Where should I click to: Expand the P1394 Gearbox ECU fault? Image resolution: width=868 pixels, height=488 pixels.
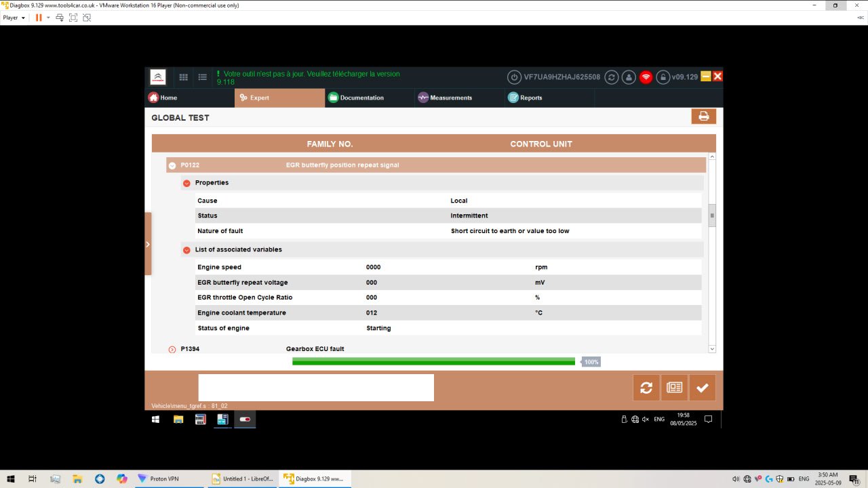[x=172, y=349]
